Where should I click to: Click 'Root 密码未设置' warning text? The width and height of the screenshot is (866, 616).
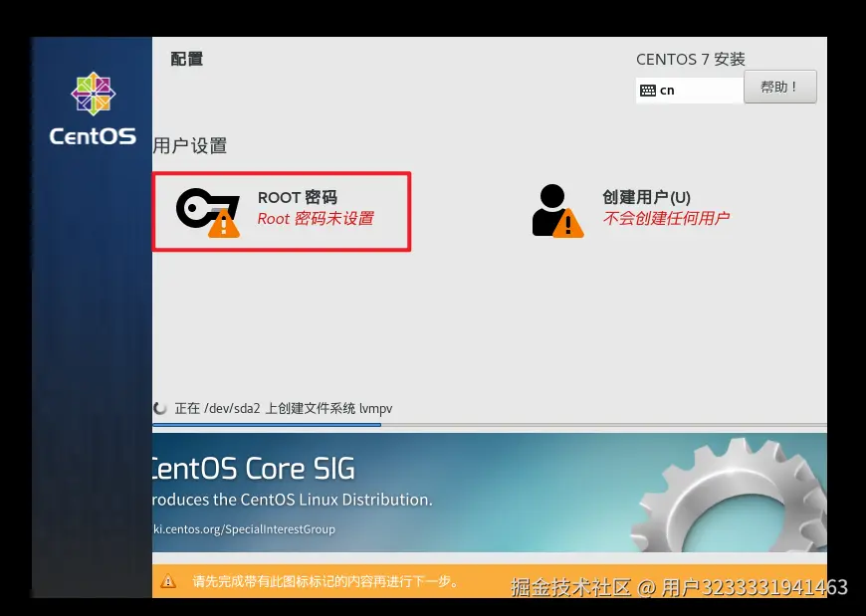coord(316,219)
